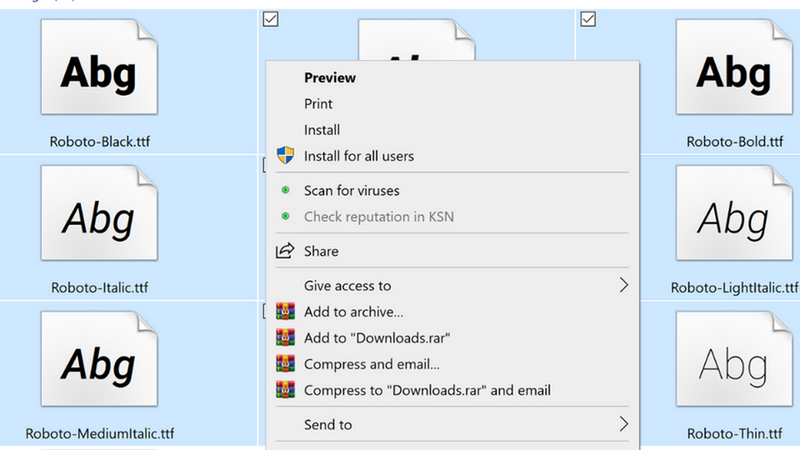Click the green icon beside Check reputation in KSN

[x=286, y=216]
